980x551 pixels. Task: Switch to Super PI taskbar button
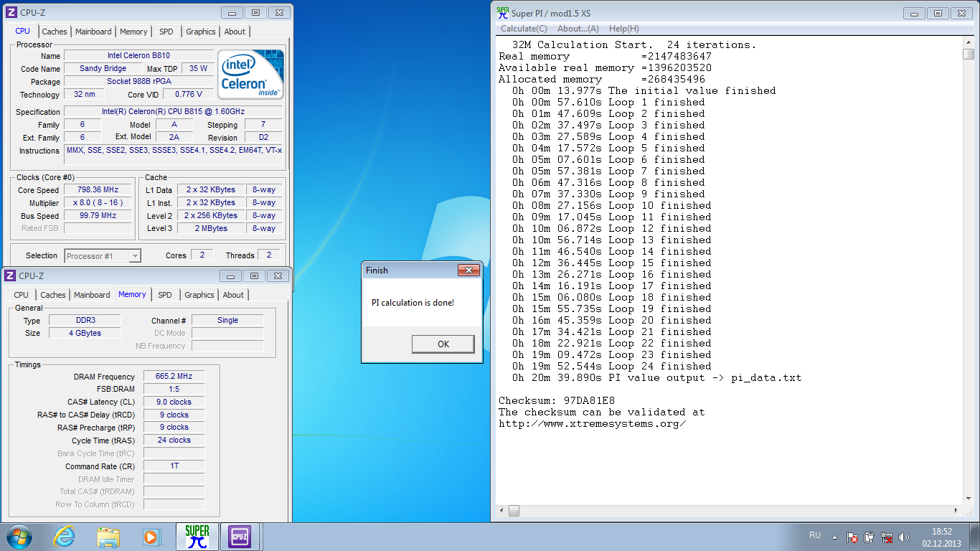[x=197, y=537]
